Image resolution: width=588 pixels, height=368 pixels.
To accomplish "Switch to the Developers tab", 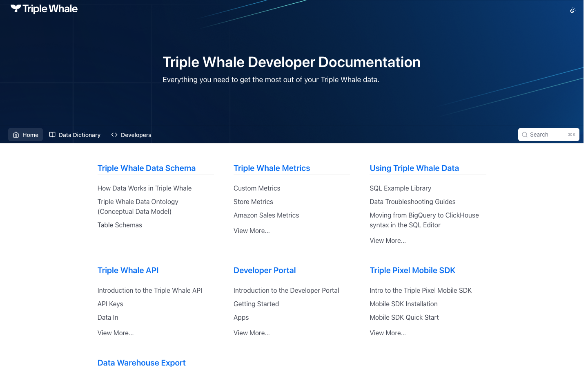I will [131, 135].
